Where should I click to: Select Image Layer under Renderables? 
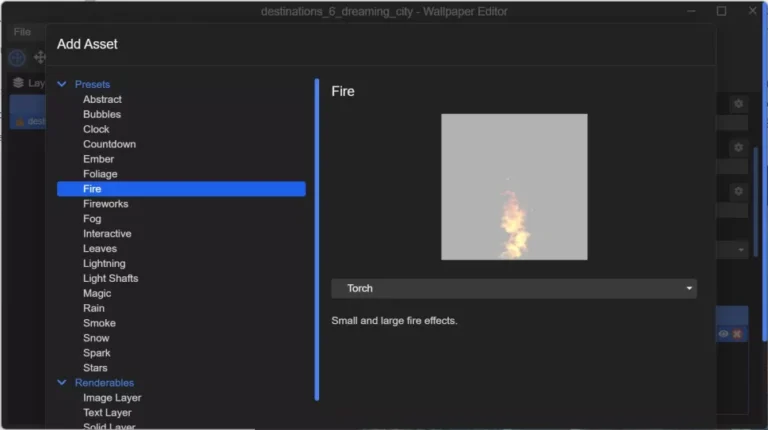(x=111, y=398)
